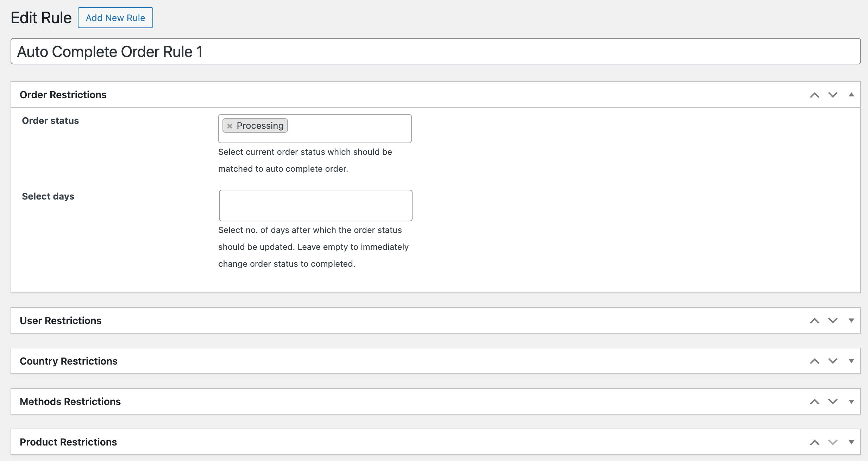Remove the Processing status tag
Viewport: 868px width, 461px height.
click(x=230, y=125)
